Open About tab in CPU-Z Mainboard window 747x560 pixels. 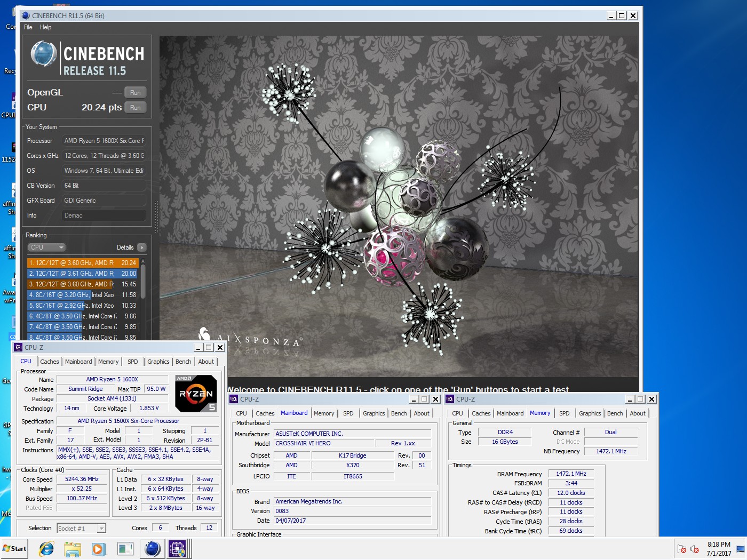click(x=422, y=413)
